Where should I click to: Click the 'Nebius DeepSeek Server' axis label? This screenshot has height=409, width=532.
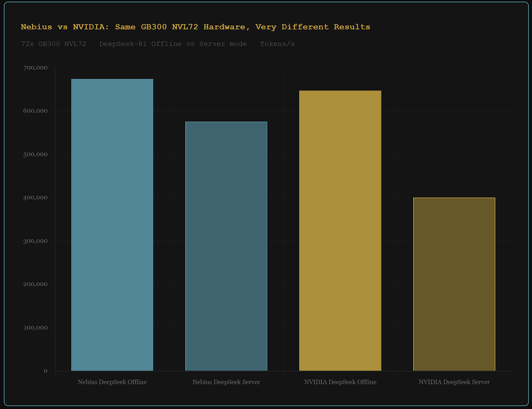(226, 382)
